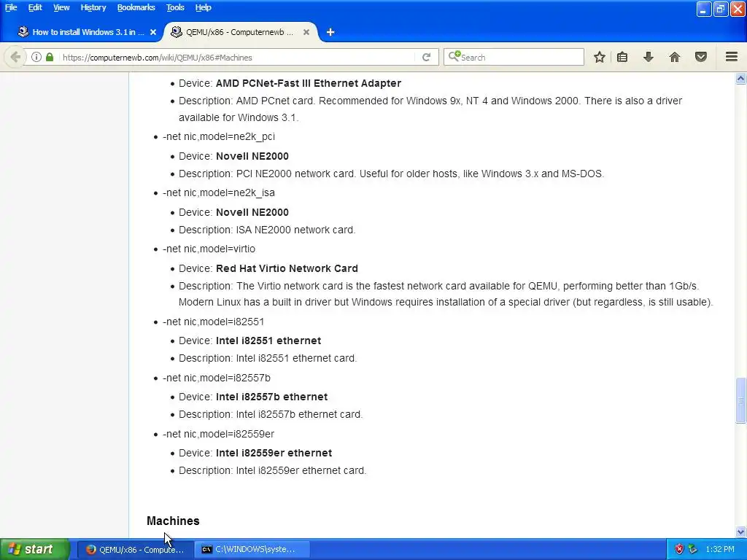The height and width of the screenshot is (560, 747).
Task: Click '-net nic,model=ne2k_pci' text
Action: [219, 136]
